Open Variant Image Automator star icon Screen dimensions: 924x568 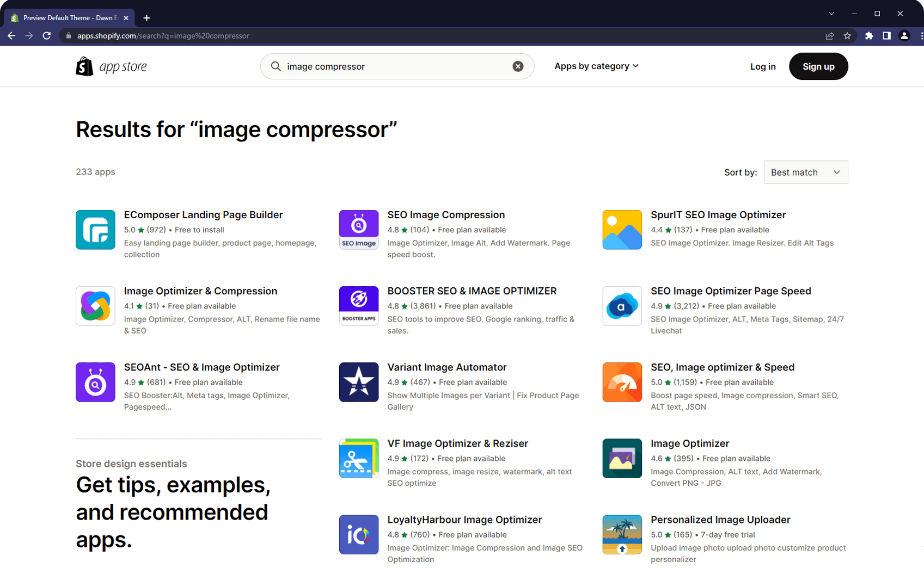359,382
